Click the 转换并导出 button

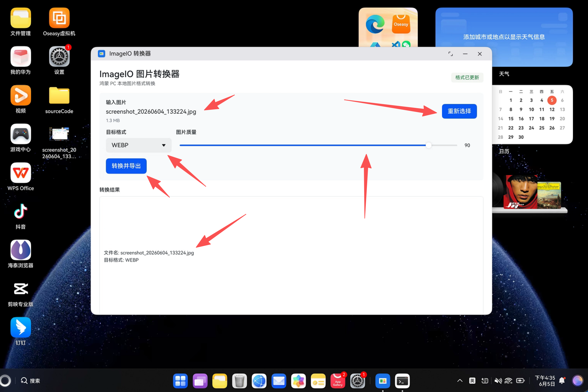pos(126,166)
